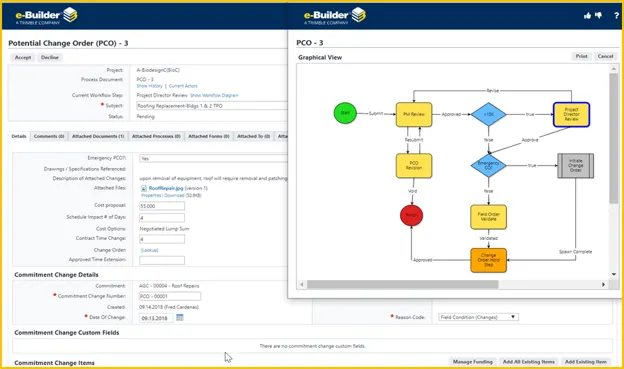Click the Initiate Change Order node
624x369 pixels.
click(575, 166)
